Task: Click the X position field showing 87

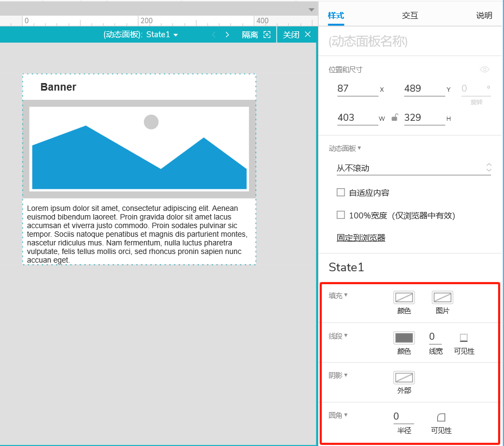Action: coord(357,88)
